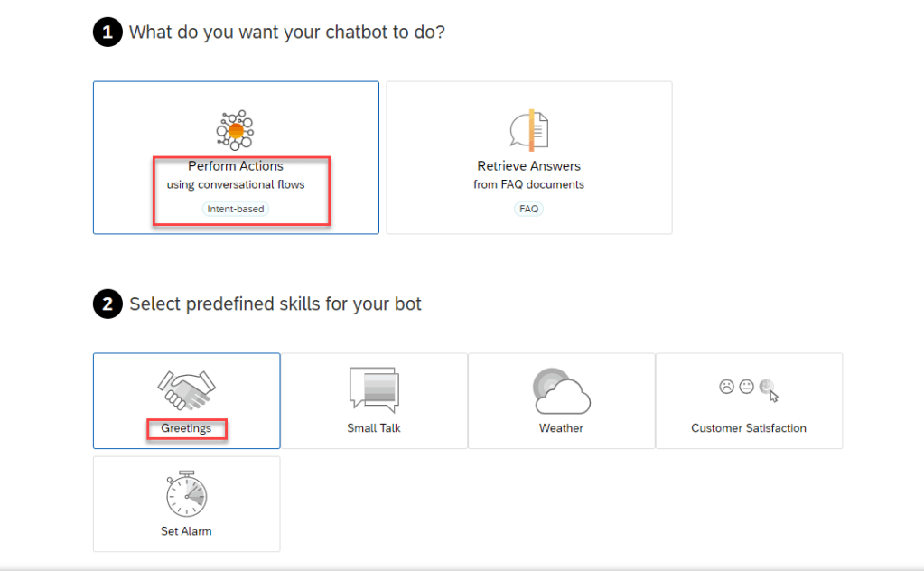Screen dimensions: 924x571
Task: Click the step 2 number badge
Action: (x=107, y=304)
